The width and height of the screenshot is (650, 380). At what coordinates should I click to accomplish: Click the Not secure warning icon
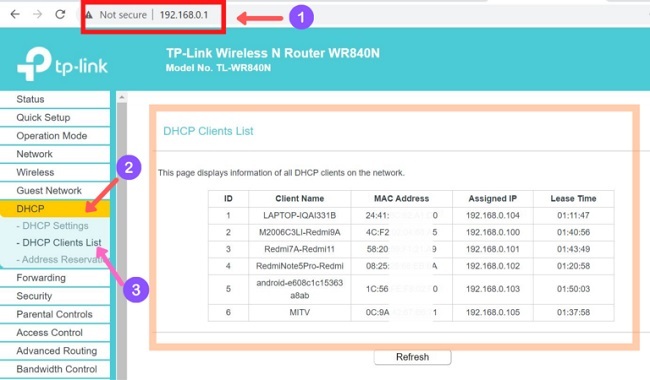(x=89, y=15)
